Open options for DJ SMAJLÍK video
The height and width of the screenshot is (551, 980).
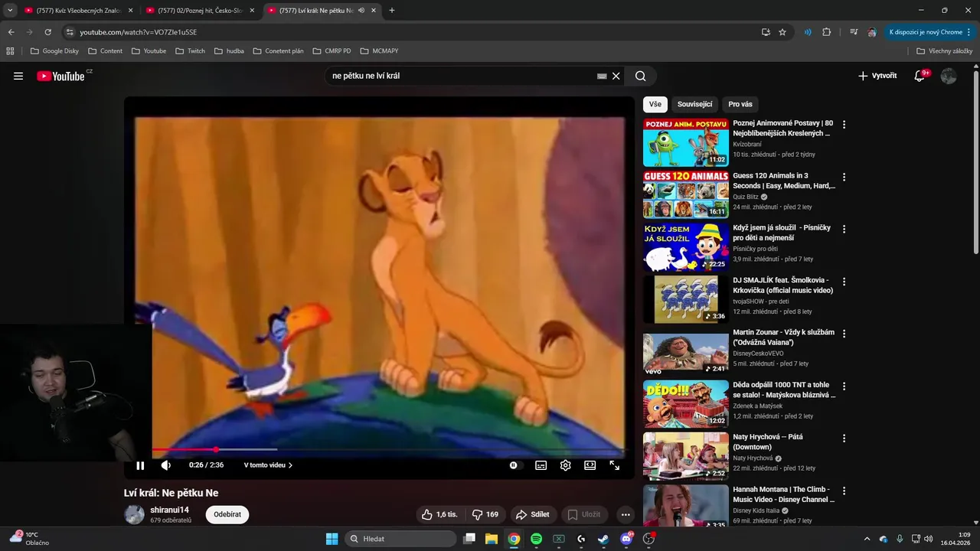[x=844, y=282]
